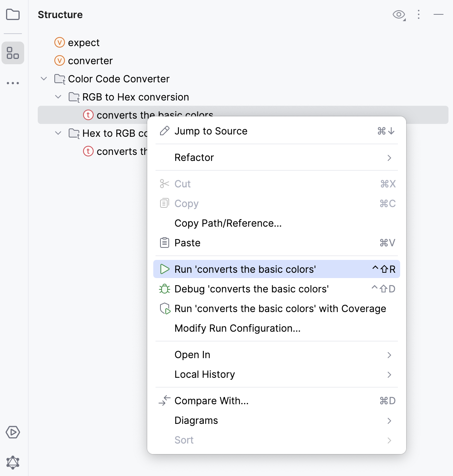Image resolution: width=453 pixels, height=476 pixels.
Task: Click the bug icon next to Debug entry
Action: [x=164, y=289]
